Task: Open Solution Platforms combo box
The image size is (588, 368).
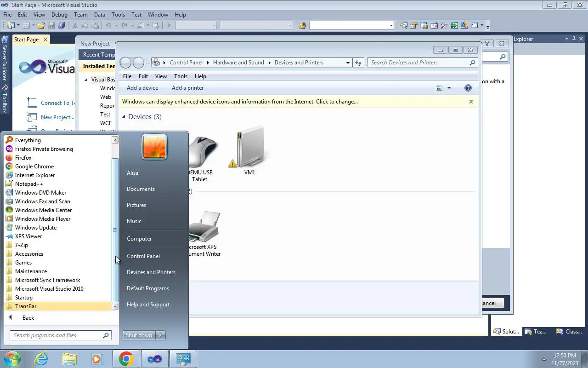Action: [256, 25]
